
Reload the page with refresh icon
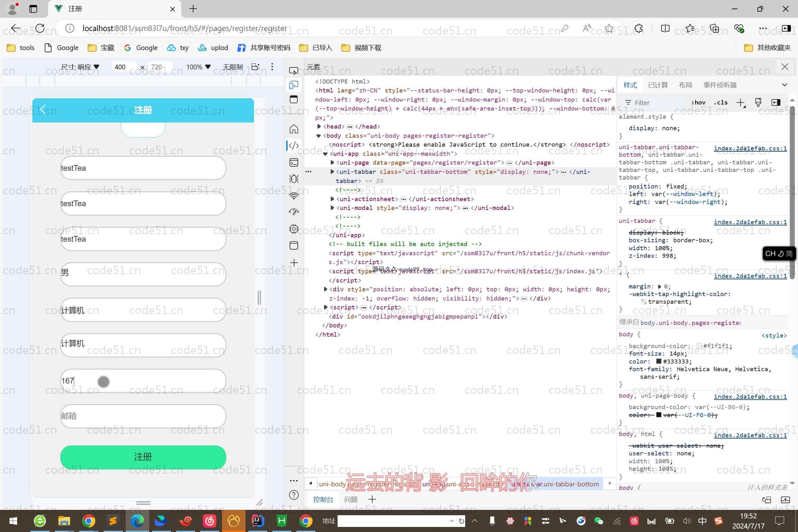point(40,28)
